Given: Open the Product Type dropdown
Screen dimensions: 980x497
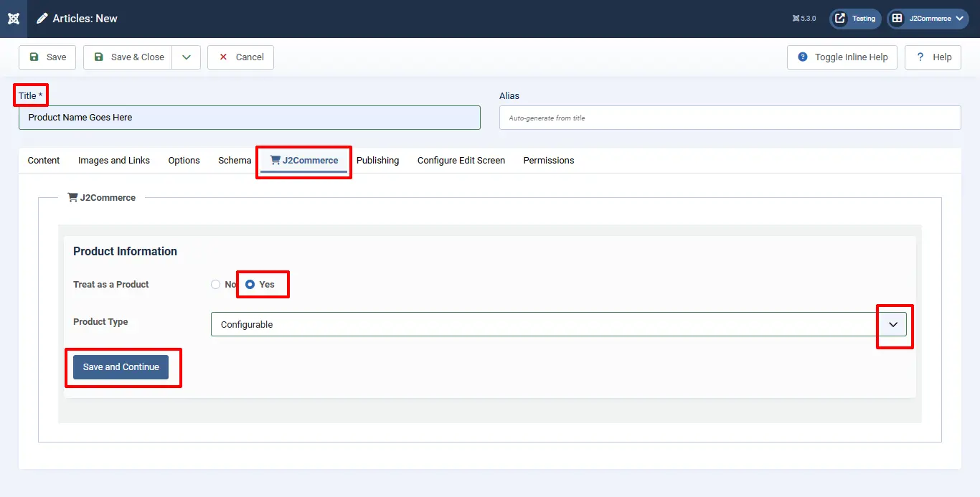Looking at the screenshot, I should [x=559, y=324].
